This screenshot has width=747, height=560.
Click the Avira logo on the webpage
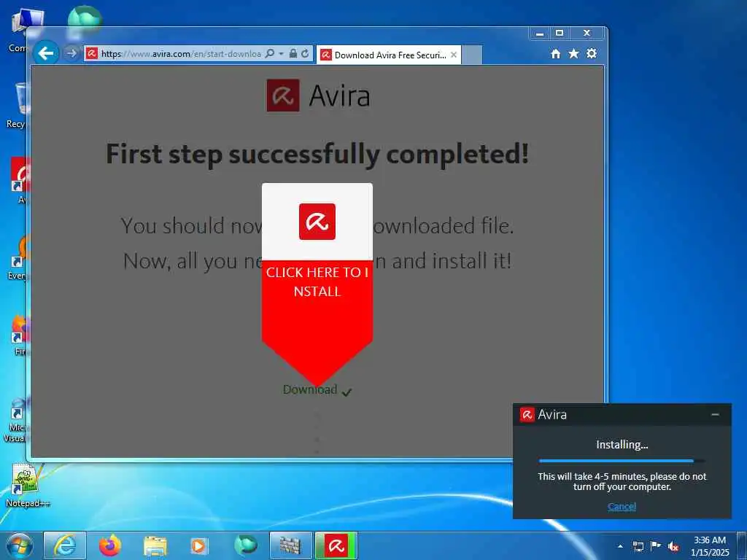pos(318,96)
